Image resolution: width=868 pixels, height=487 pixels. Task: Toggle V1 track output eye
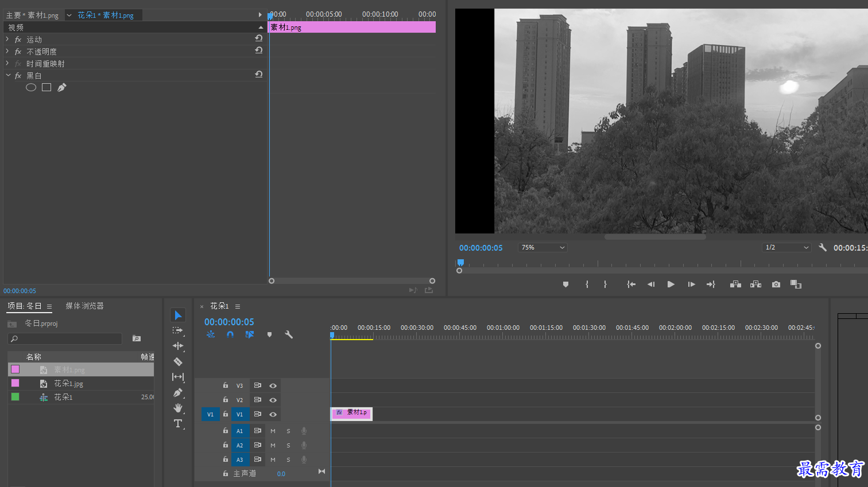(x=273, y=414)
